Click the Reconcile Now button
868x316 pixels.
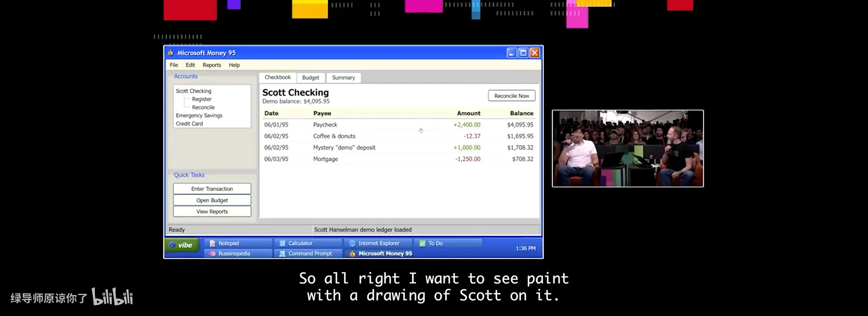[x=512, y=96]
